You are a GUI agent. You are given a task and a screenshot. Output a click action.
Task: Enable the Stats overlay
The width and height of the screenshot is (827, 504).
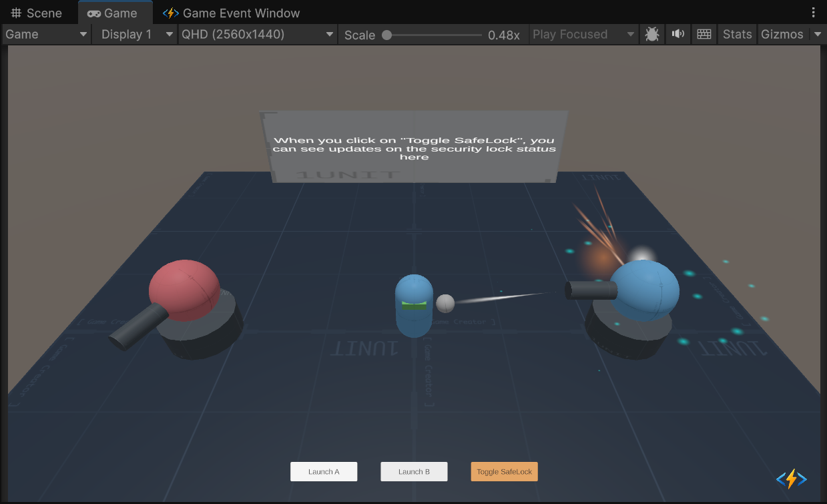point(737,34)
